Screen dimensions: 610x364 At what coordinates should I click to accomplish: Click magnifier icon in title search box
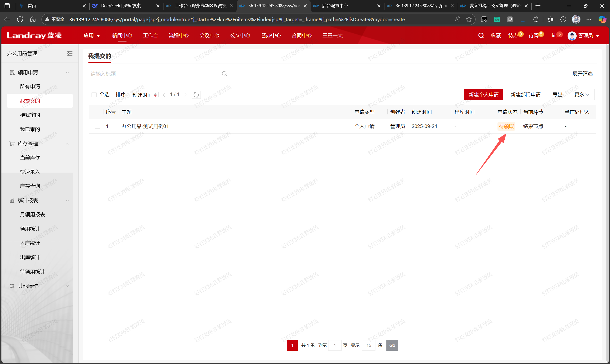coord(224,74)
